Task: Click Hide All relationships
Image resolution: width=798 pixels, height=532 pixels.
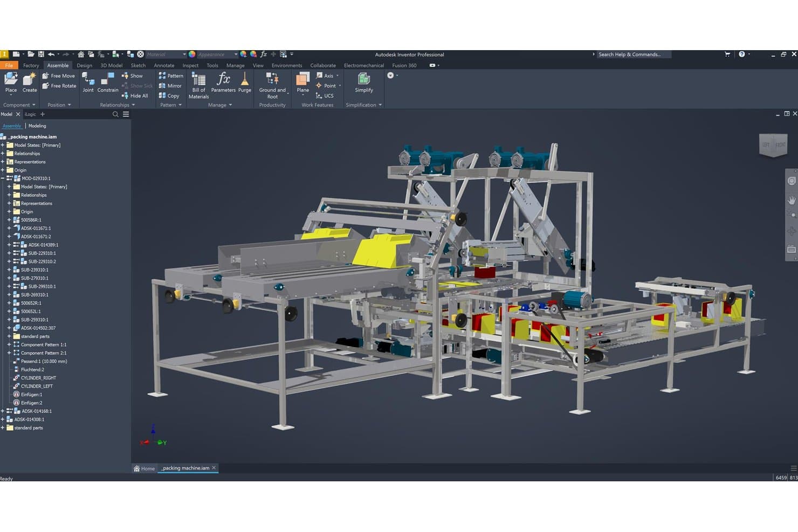Action: tap(135, 96)
